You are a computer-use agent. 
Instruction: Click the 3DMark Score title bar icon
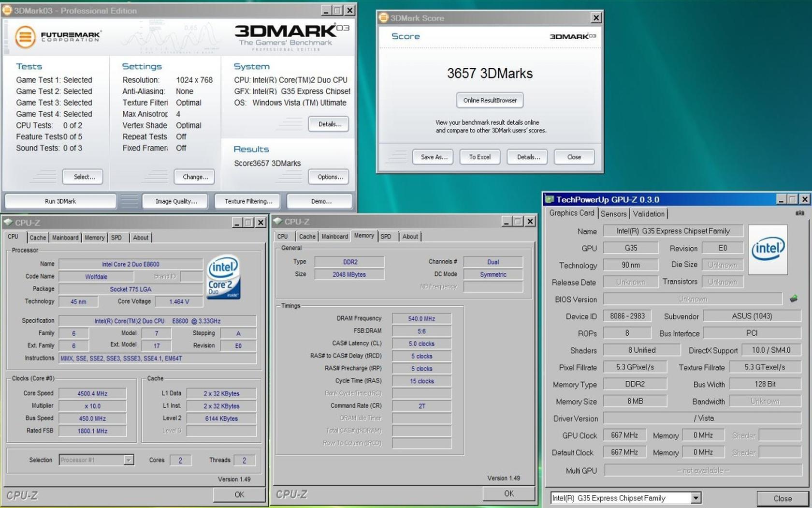[x=384, y=18]
